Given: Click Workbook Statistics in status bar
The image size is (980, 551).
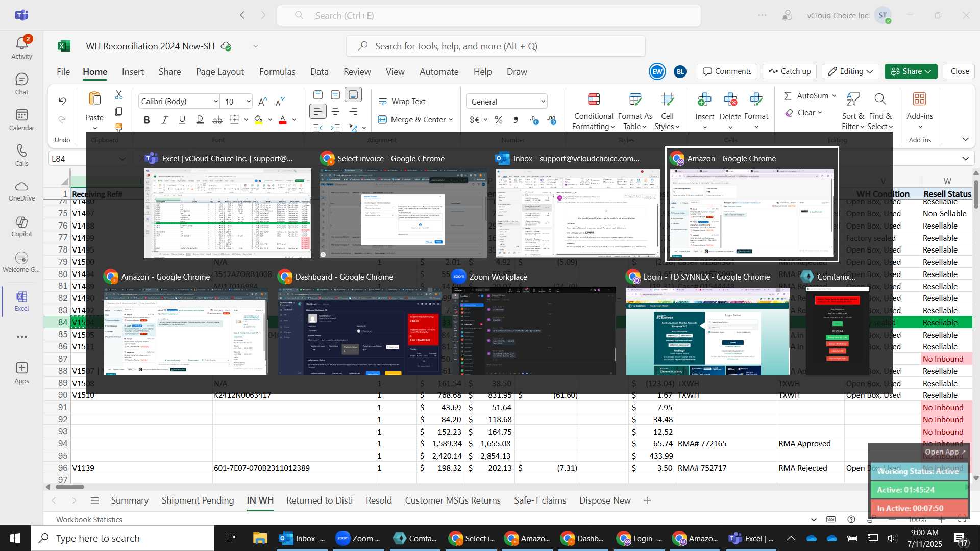Looking at the screenshot, I should (89, 520).
